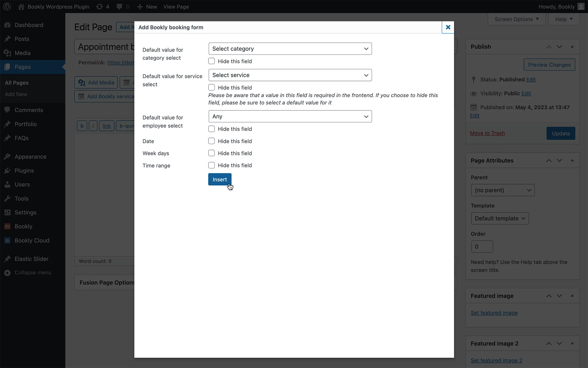Click Edit link next to Status Published
Image resolution: width=588 pixels, height=368 pixels.
pyautogui.click(x=531, y=79)
